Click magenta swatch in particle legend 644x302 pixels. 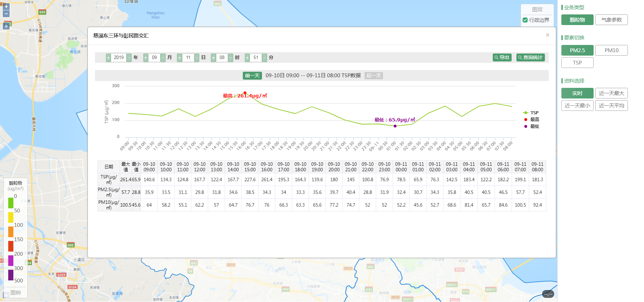tap(11, 260)
